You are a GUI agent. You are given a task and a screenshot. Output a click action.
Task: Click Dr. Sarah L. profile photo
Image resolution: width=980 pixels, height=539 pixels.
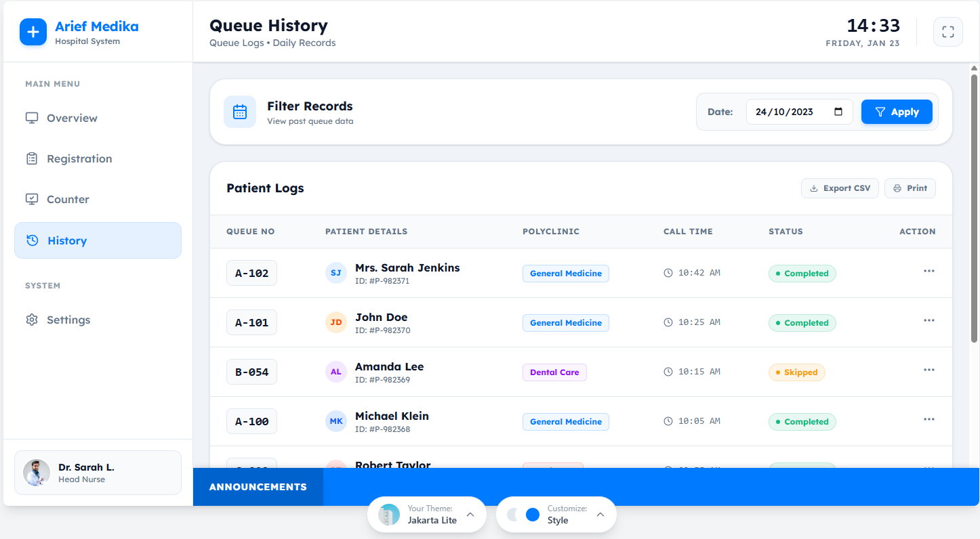tap(37, 473)
